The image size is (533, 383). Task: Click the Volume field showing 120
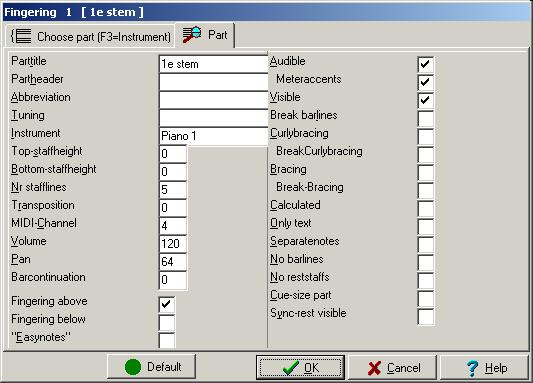pyautogui.click(x=173, y=244)
